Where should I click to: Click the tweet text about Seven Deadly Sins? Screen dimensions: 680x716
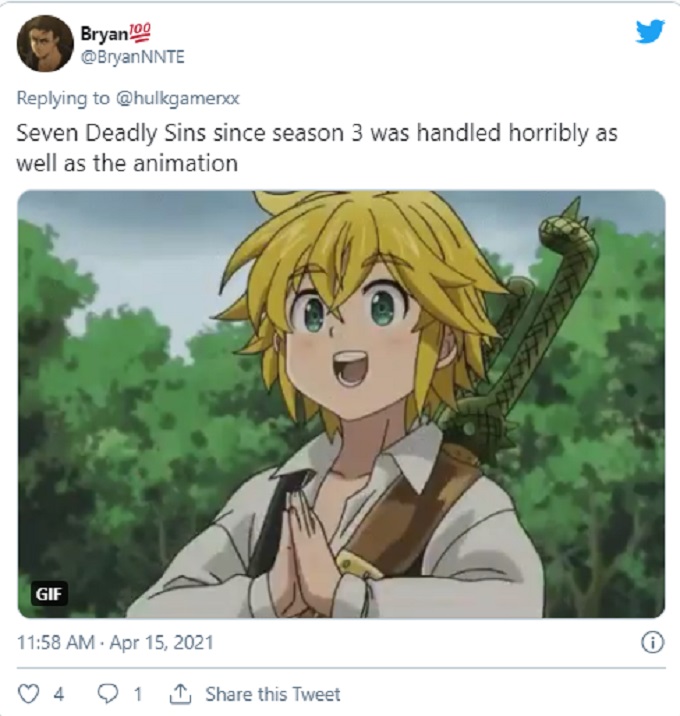click(317, 148)
